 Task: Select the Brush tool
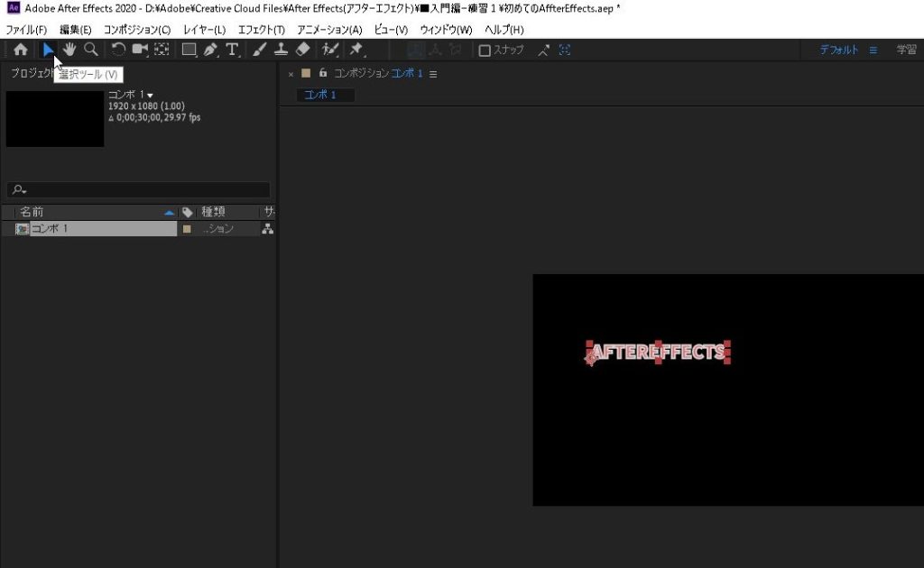[260, 50]
